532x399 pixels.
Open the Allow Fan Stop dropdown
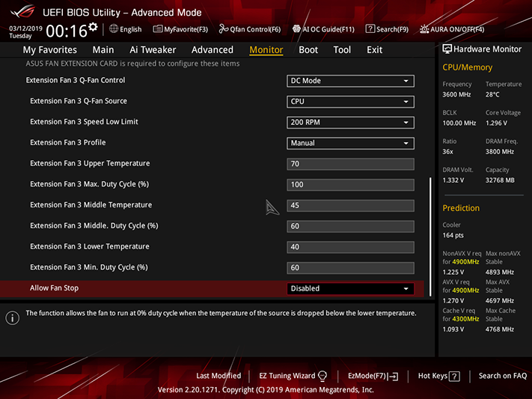click(350, 288)
